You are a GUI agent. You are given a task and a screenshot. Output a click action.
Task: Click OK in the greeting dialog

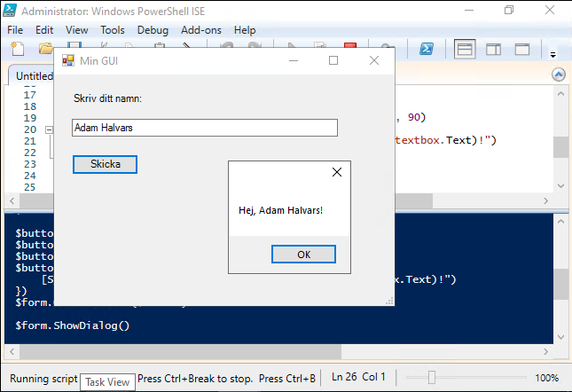(303, 255)
